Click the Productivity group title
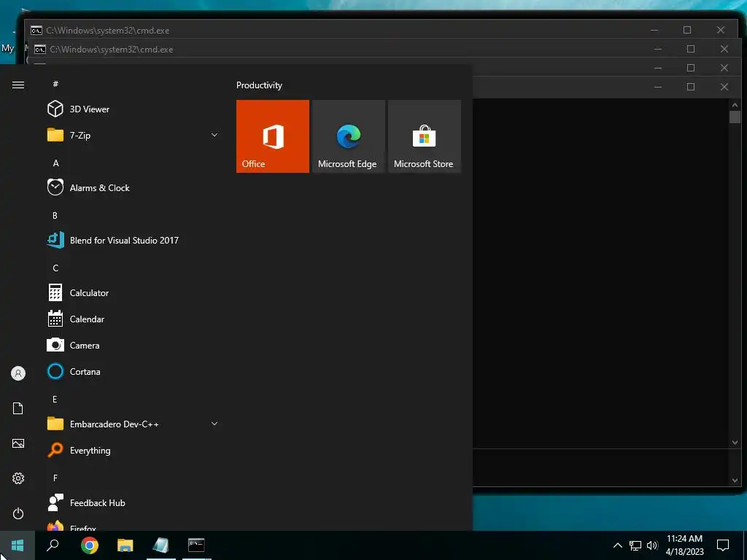This screenshot has height=560, width=747. coord(259,85)
